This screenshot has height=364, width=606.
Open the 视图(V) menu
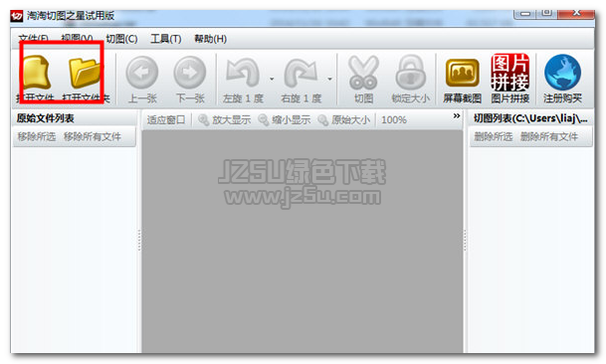[x=77, y=39]
